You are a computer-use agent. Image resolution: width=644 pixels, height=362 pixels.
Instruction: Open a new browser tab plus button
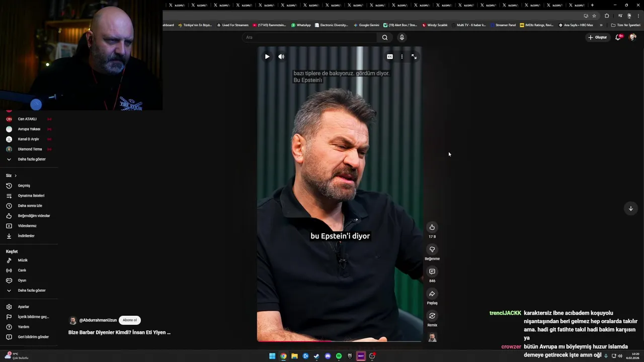click(x=592, y=5)
